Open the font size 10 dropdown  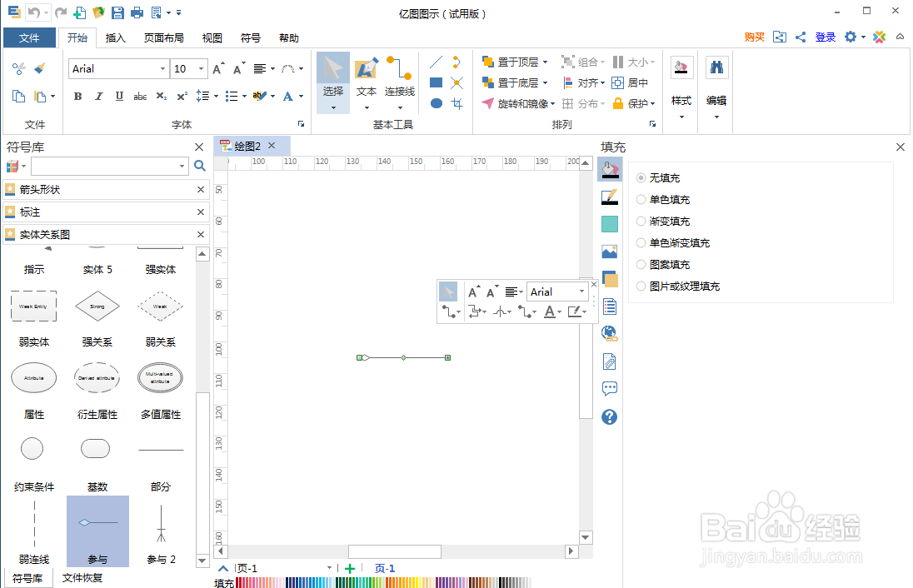click(x=201, y=68)
